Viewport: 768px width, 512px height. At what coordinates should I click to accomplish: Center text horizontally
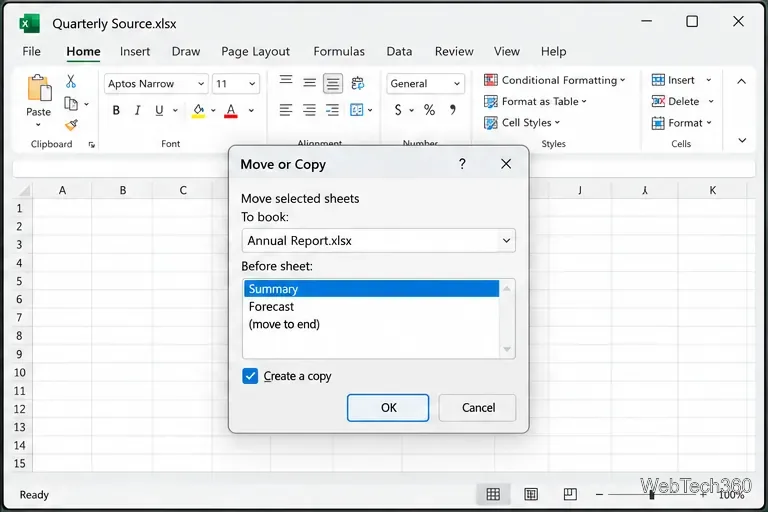click(310, 110)
